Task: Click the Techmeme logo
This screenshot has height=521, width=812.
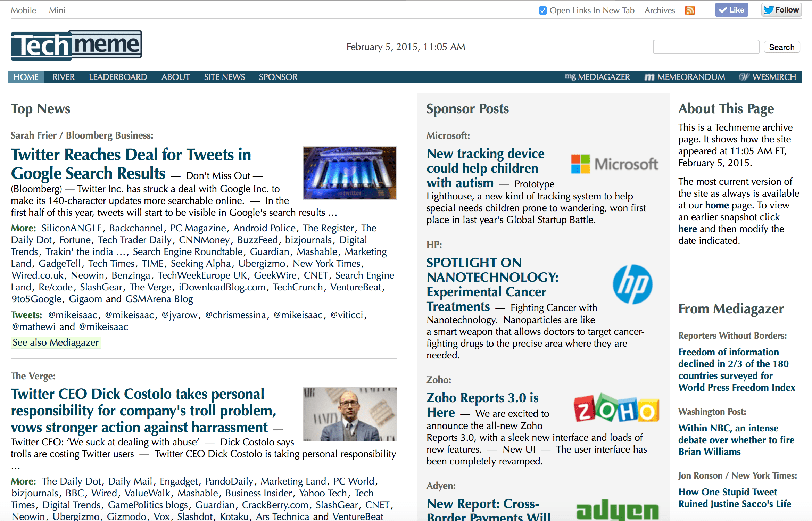Action: point(76,46)
